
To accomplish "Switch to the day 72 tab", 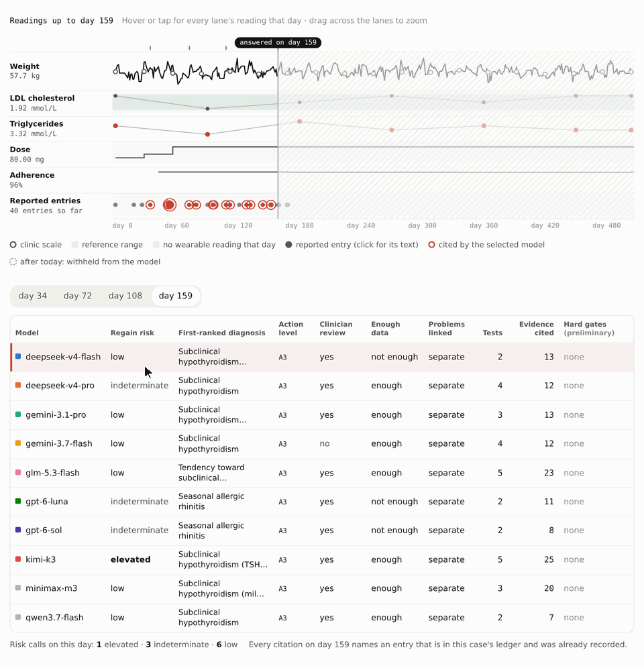I will 78,296.
